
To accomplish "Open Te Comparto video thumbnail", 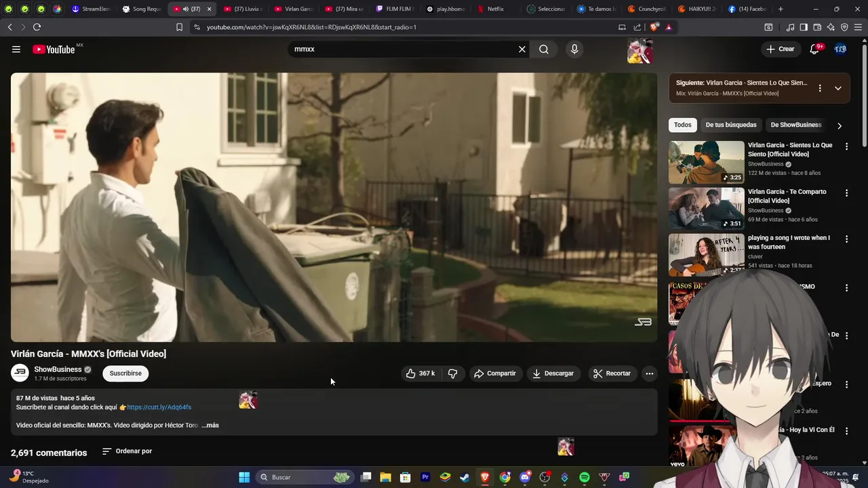I will point(707,209).
